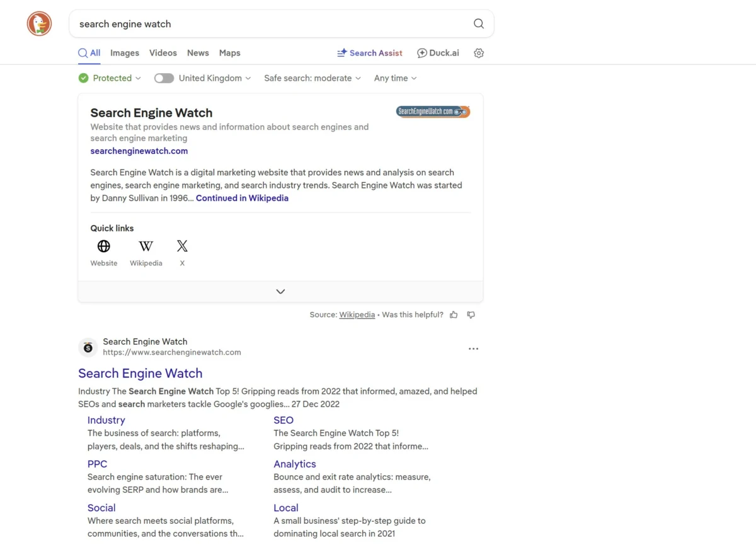This screenshot has width=756, height=544.
Task: Open United Kingdom region dropdown
Action: pos(215,78)
